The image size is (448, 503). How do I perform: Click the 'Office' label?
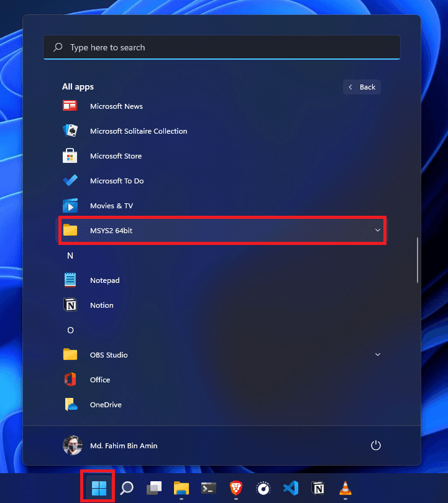tap(100, 380)
